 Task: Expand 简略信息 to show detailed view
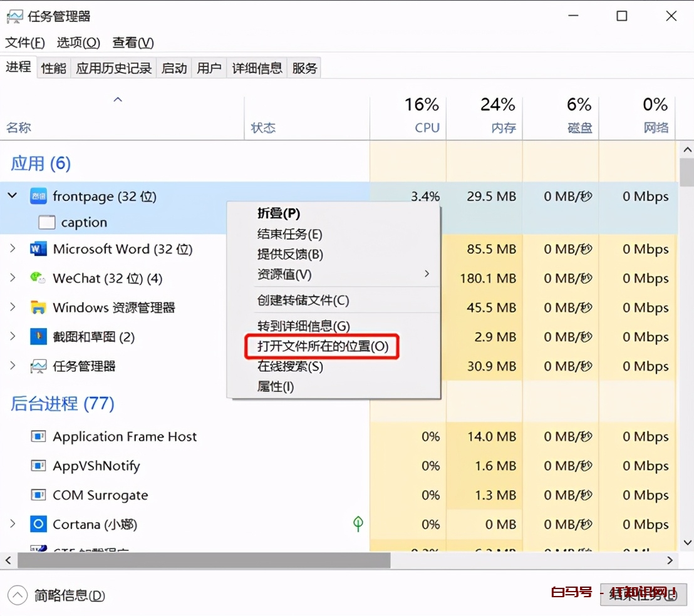[x=19, y=596]
